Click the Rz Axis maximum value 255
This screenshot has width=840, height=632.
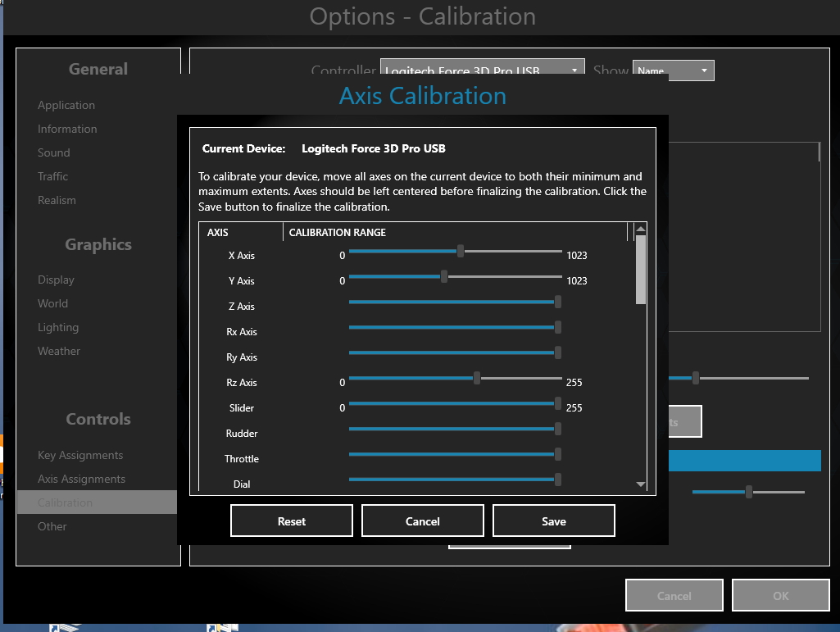[x=574, y=383]
